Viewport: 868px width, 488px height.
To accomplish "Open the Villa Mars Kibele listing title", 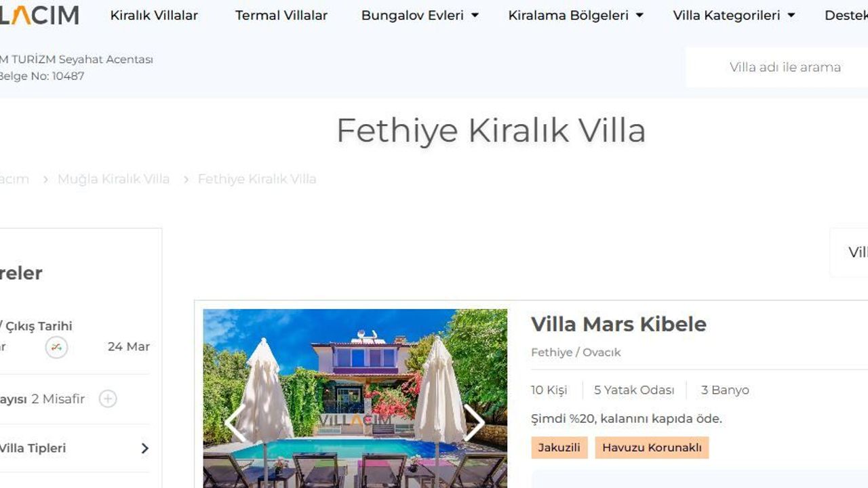I will point(618,324).
